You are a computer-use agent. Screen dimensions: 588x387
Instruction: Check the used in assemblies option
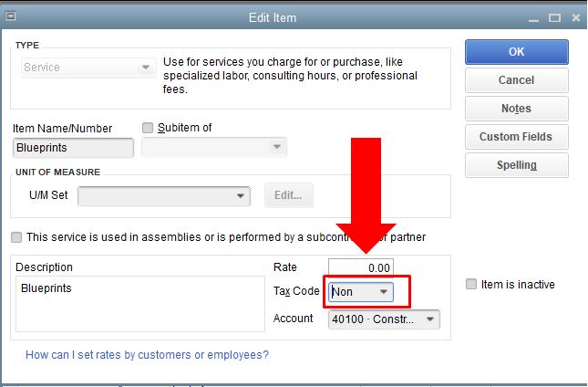click(x=16, y=237)
